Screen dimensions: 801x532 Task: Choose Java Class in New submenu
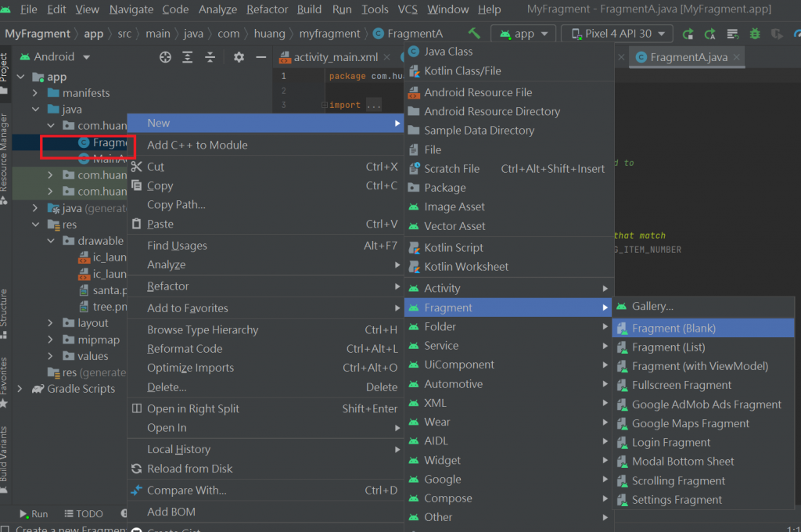click(508, 52)
